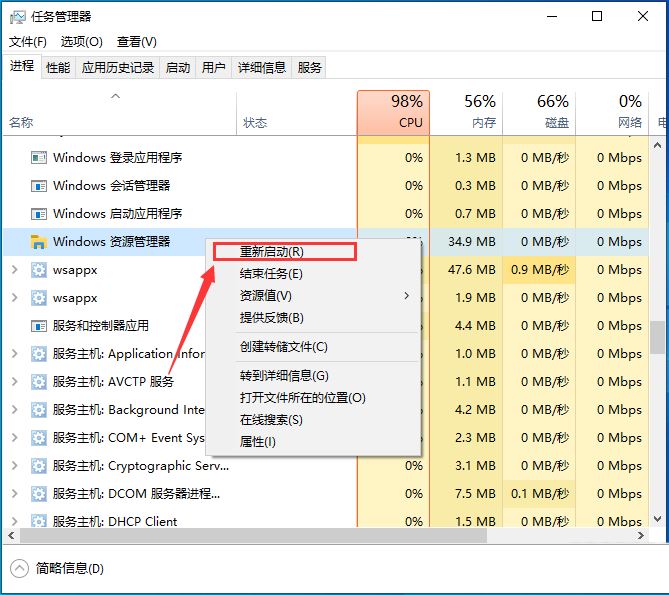
Task: Click gear icon of 服务主机: Background Inte
Action: click(39, 410)
